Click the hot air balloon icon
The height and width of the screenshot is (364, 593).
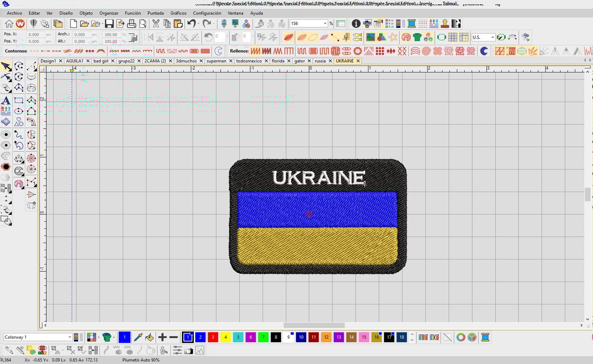pos(34,24)
